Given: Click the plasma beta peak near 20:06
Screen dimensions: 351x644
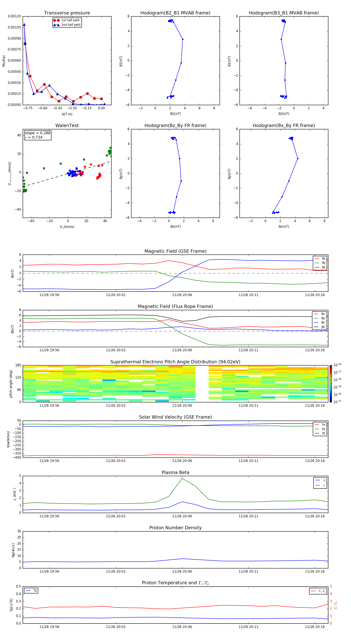Looking at the screenshot, I should 182,479.
